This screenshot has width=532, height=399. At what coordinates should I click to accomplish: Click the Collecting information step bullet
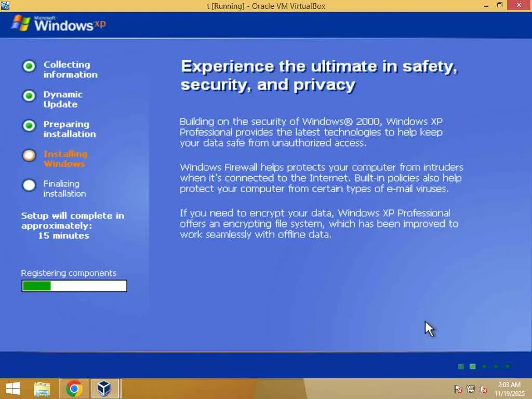point(29,66)
